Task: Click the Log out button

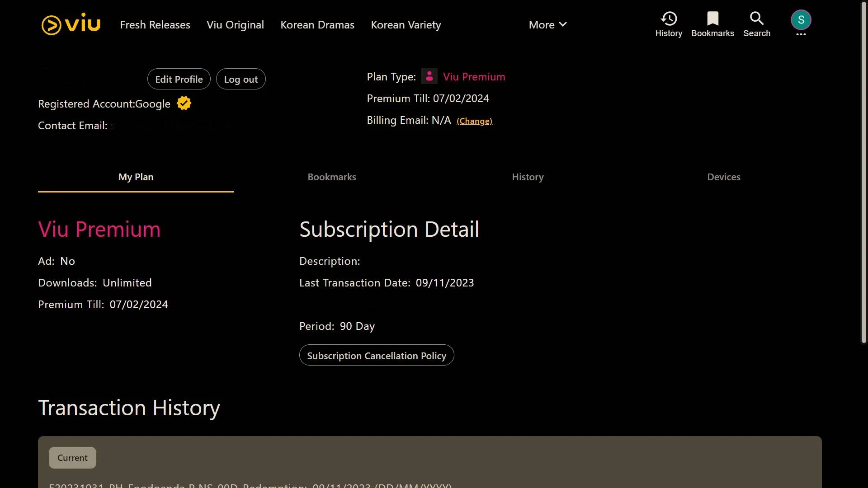Action: click(x=241, y=79)
